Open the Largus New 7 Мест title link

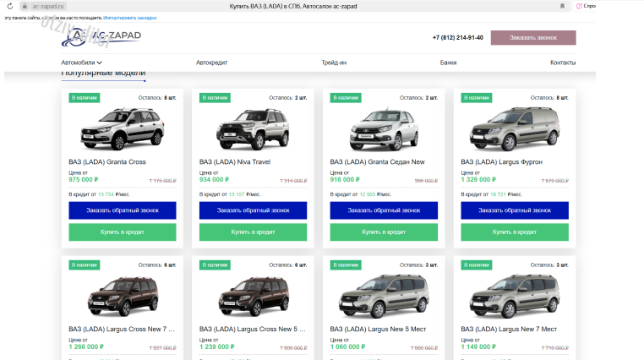[x=509, y=329]
